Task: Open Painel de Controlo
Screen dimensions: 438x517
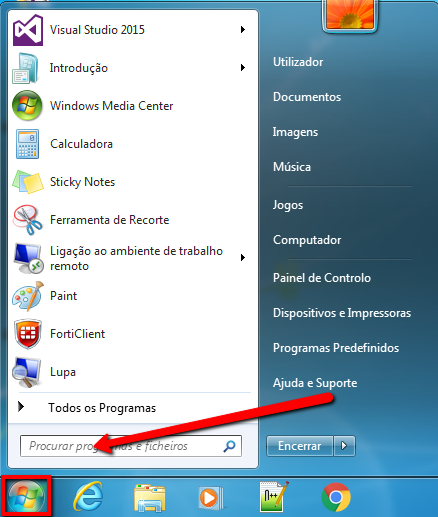Action: (322, 278)
